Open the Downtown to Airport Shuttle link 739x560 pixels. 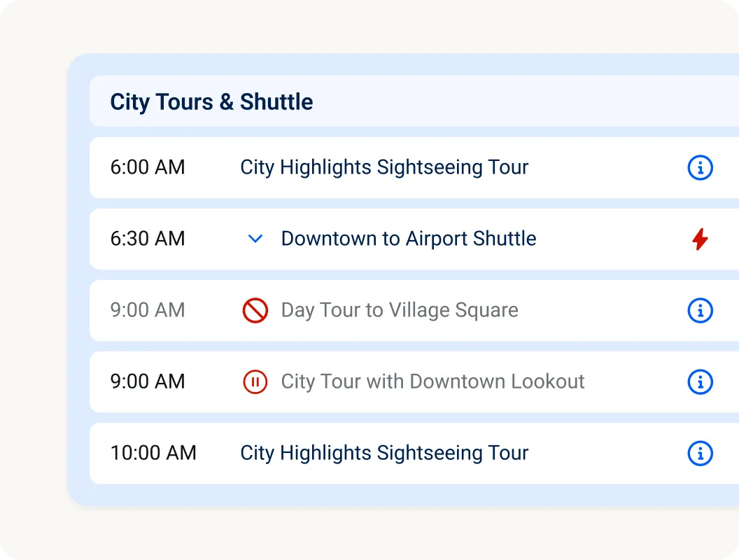click(408, 239)
